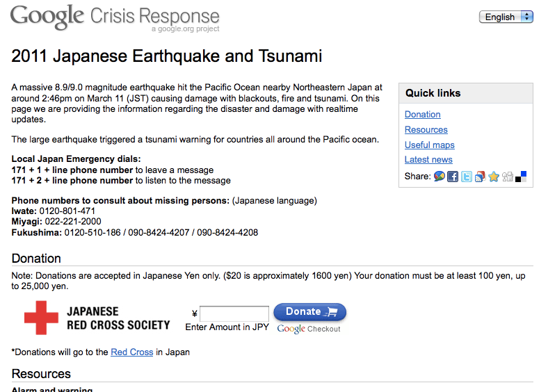
Task: Open the English language dropdown
Action: (506, 17)
